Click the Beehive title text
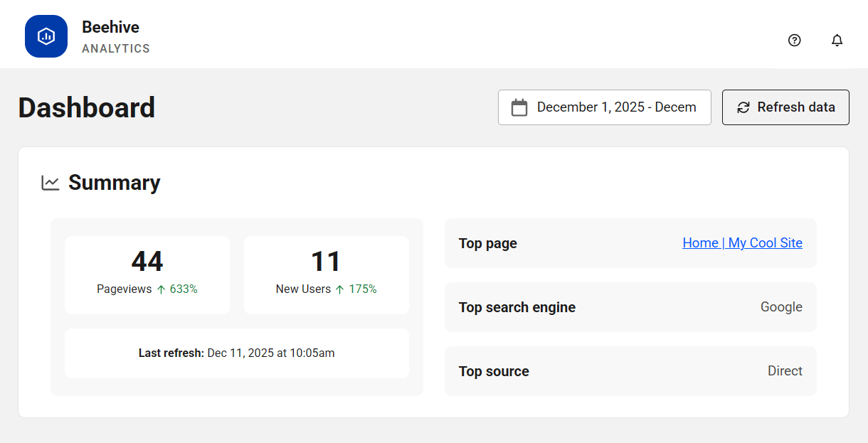Image resolution: width=868 pixels, height=443 pixels. 110,27
